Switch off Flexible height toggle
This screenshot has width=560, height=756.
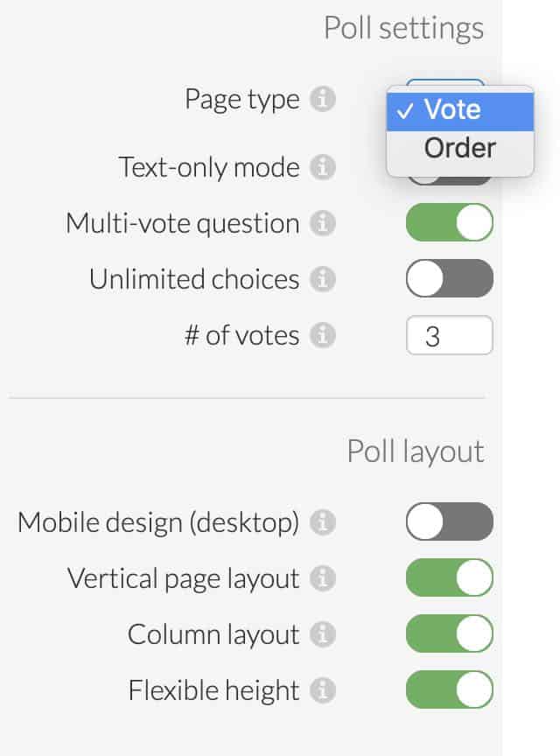(450, 689)
